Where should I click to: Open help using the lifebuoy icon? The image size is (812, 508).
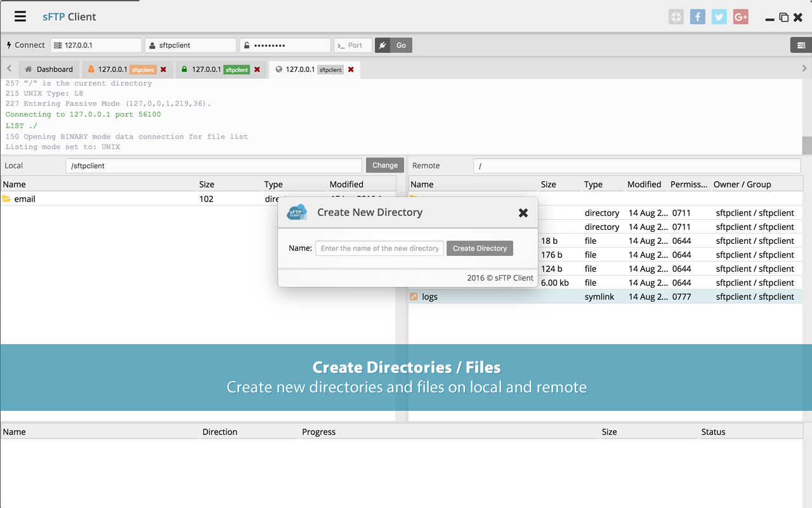tap(676, 17)
